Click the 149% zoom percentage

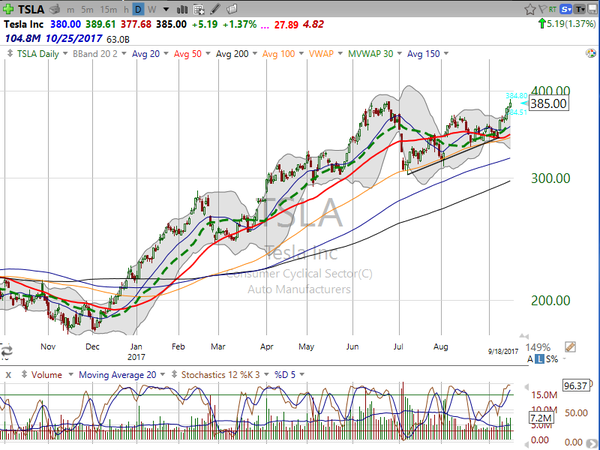(x=538, y=347)
